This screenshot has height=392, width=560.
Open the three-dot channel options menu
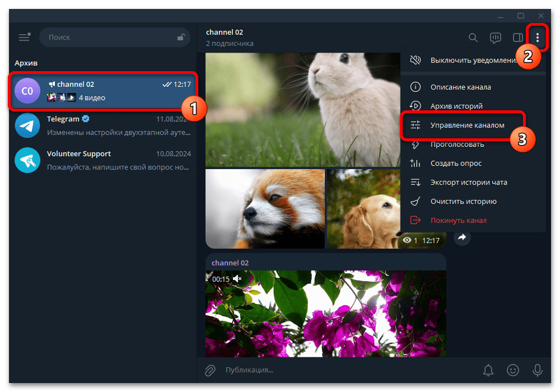click(x=538, y=38)
